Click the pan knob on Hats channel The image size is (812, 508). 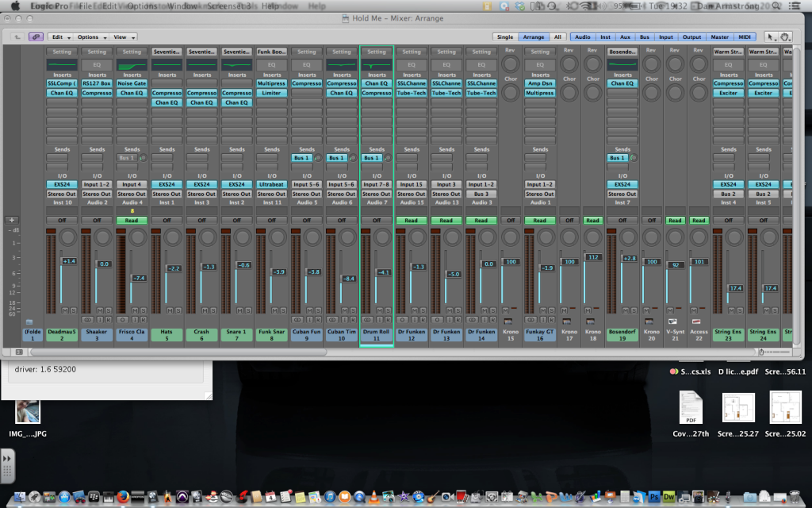pos(173,237)
